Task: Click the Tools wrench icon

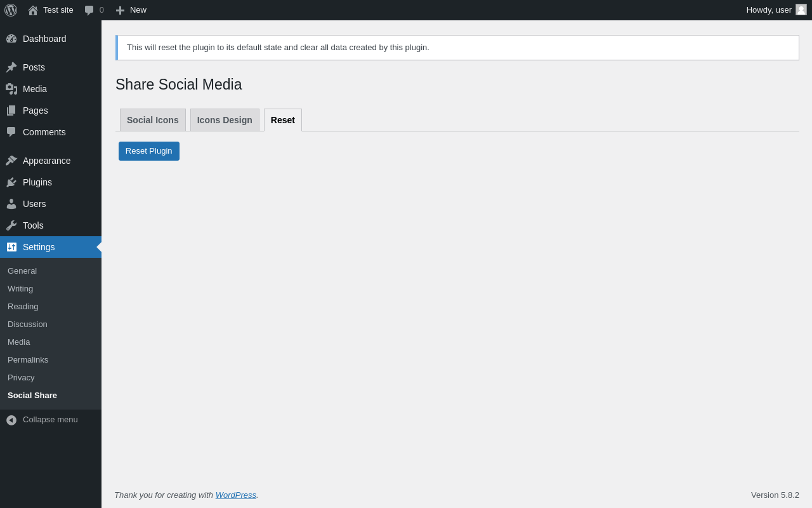Action: [11, 225]
